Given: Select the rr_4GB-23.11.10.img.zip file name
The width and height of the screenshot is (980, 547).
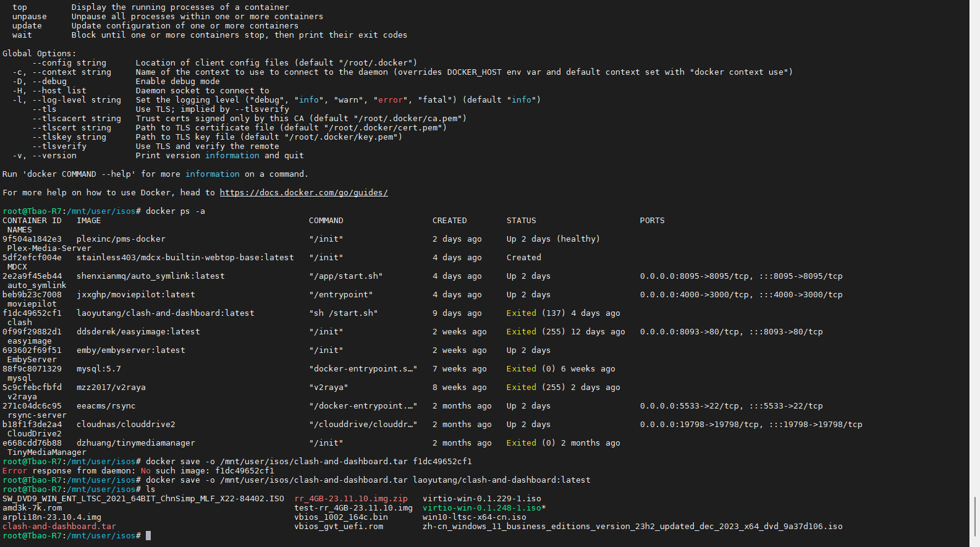Looking at the screenshot, I should tap(351, 499).
